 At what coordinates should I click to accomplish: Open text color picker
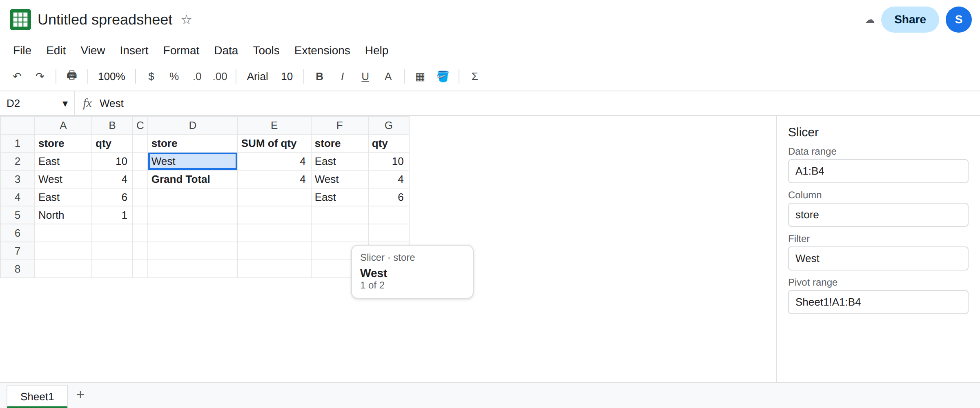[388, 76]
